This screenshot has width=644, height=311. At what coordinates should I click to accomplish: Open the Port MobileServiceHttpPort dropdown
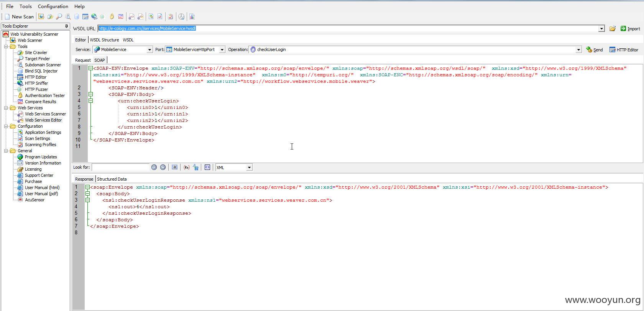[x=222, y=50]
